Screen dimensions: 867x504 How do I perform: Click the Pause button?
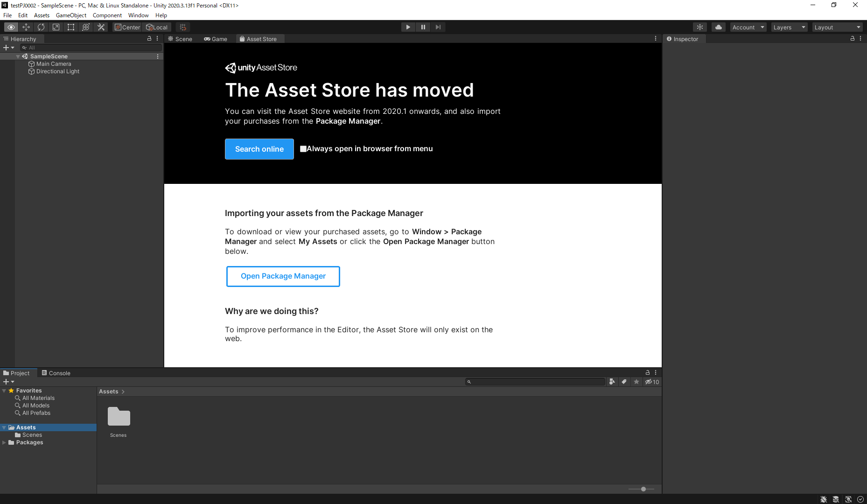click(423, 27)
